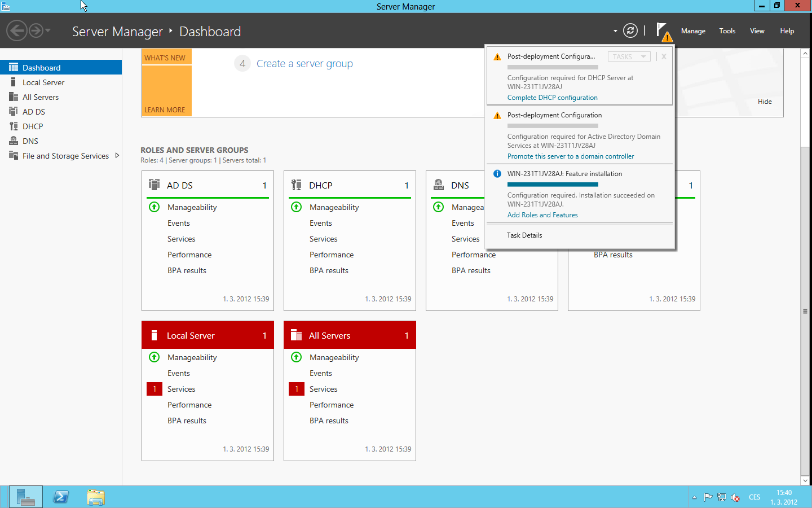Screen dimensions: 812x508
Task: Open the Help menu
Action: point(787,31)
